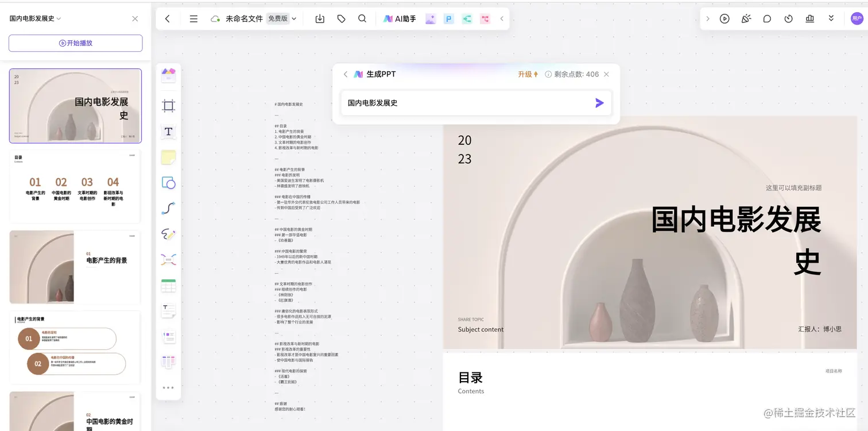Screen dimensions: 868x431
Task: Click the green mind map icon
Action: (467, 18)
